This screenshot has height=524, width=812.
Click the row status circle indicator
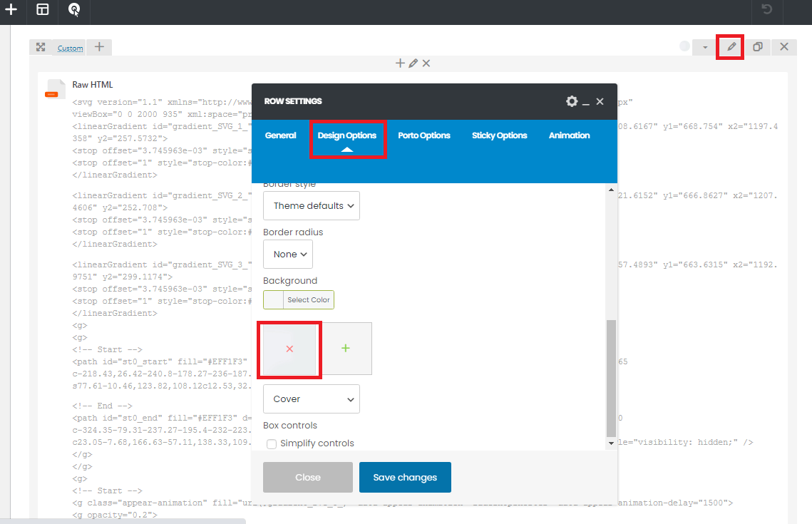(x=684, y=46)
